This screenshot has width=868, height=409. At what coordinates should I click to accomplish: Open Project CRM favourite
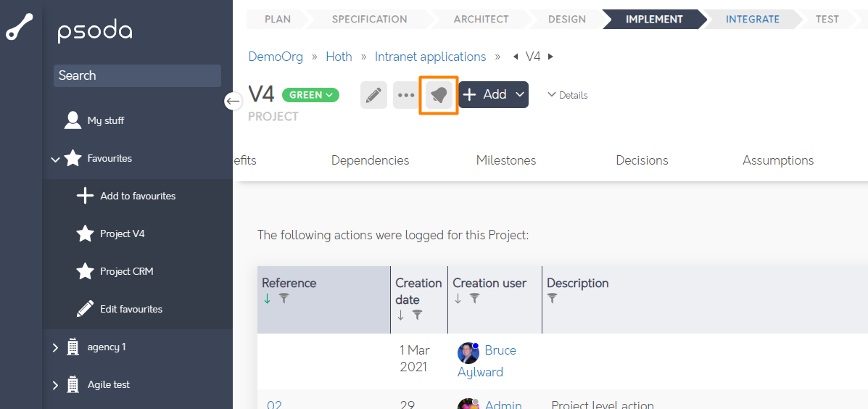tap(127, 271)
